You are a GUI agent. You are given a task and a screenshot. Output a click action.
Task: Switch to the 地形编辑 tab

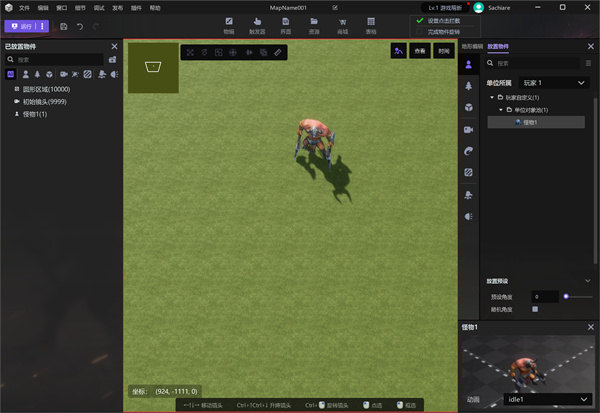click(x=472, y=46)
